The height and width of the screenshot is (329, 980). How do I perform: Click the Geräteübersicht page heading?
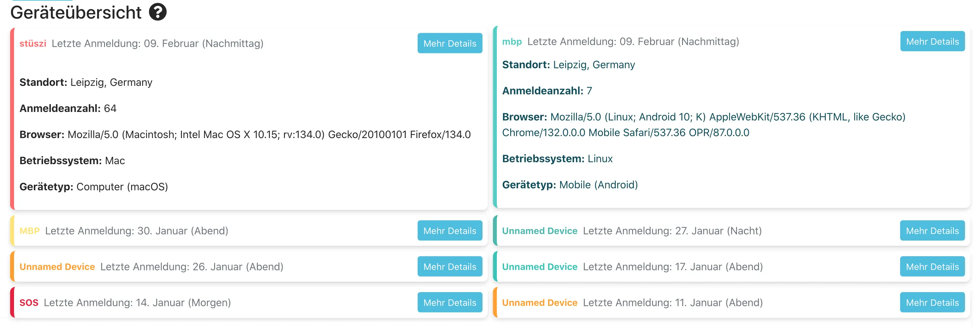pos(76,12)
